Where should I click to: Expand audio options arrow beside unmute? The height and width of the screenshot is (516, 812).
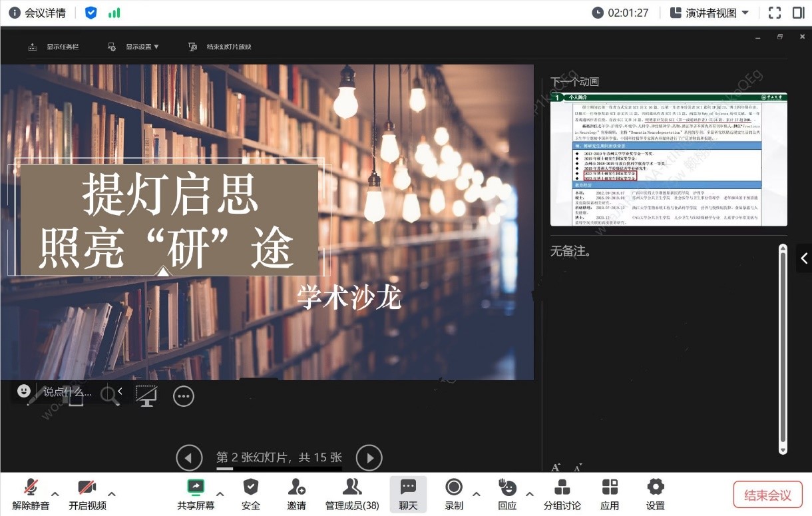[55, 494]
